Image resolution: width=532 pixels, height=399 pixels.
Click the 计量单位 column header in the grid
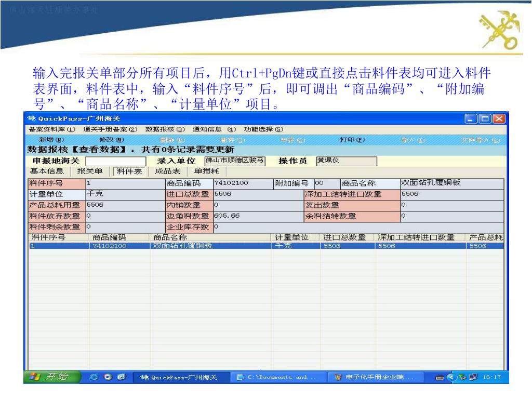coord(296,237)
